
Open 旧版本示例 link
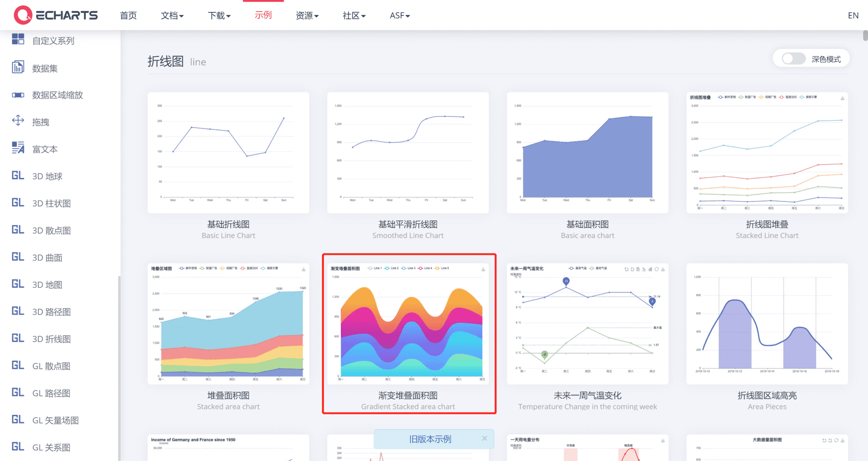coord(430,439)
